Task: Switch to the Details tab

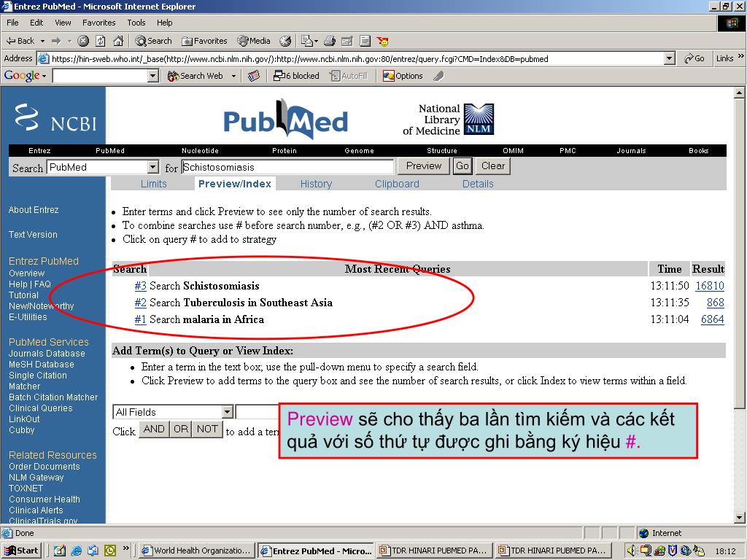Action: [x=478, y=184]
